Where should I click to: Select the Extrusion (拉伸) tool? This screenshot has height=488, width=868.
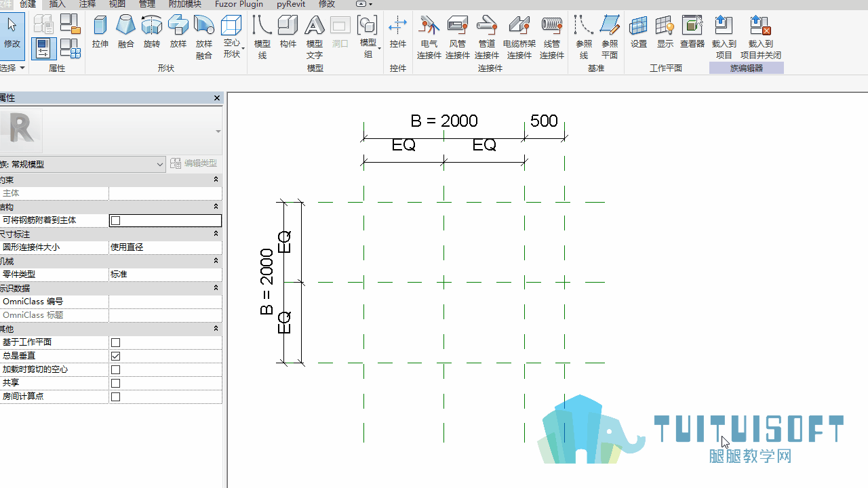coord(100,33)
